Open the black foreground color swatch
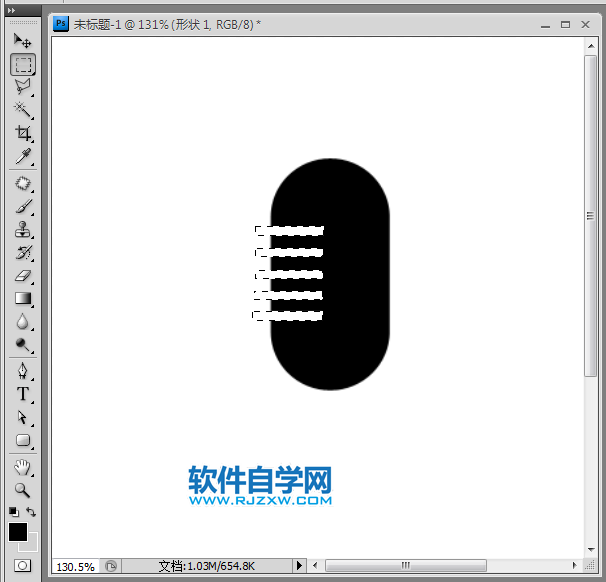The width and height of the screenshot is (606, 582). [x=18, y=532]
